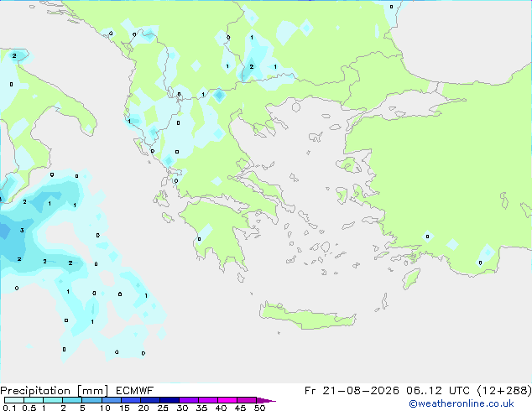
Task: Click the '3' precipitation value on the map
Action: 22,231
